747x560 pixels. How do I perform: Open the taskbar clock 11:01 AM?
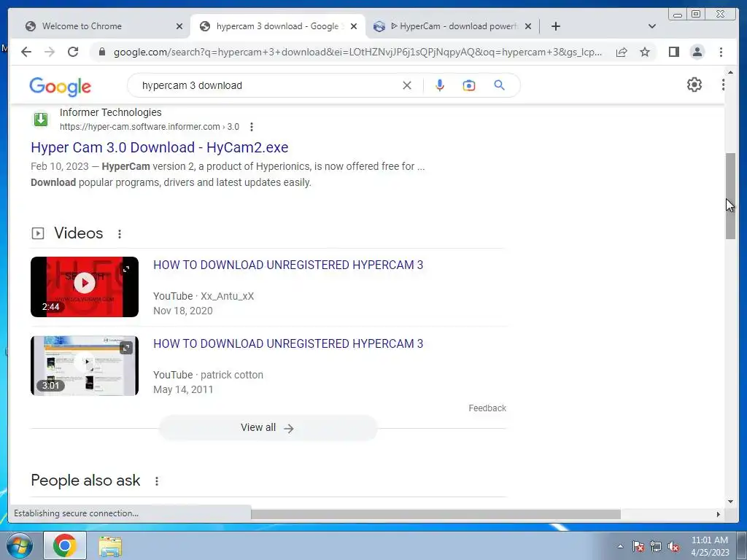pyautogui.click(x=709, y=546)
